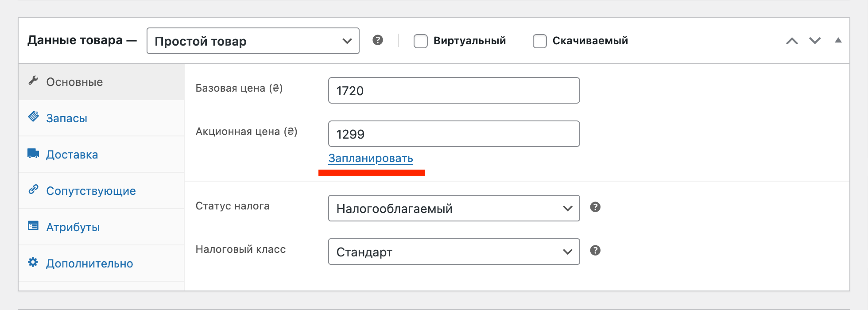Open the Простой товар product type dropdown

tap(253, 41)
